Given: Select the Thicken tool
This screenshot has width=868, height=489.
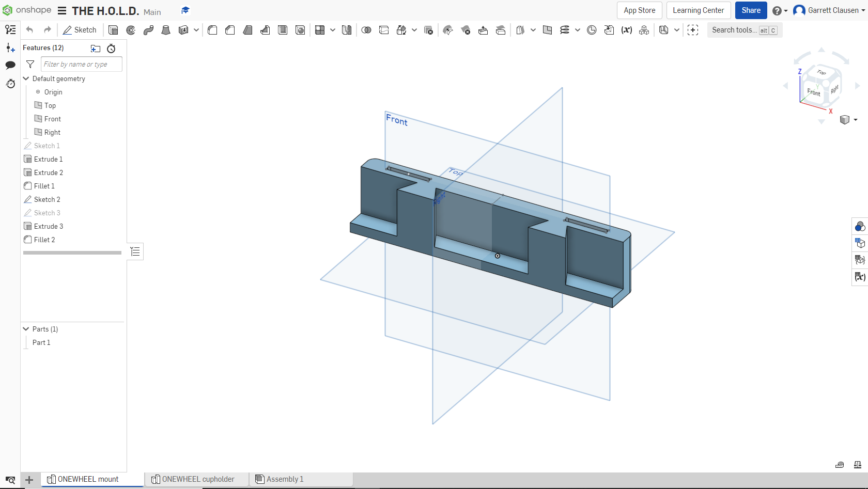Looking at the screenshot, I should tap(183, 30).
